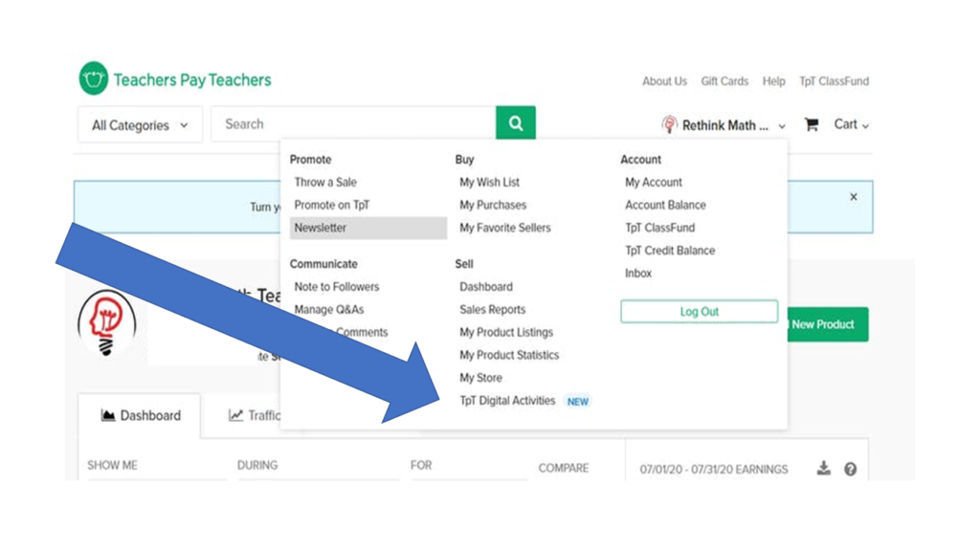Click the Rethink Math profile avatar icon
Viewport: 980px width, 551px height.
(x=669, y=125)
